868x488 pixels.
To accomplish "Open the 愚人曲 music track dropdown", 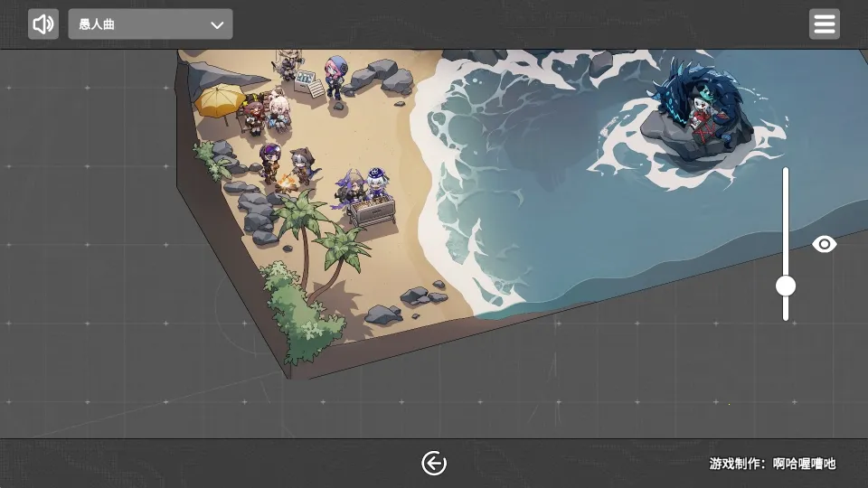I will click(149, 24).
